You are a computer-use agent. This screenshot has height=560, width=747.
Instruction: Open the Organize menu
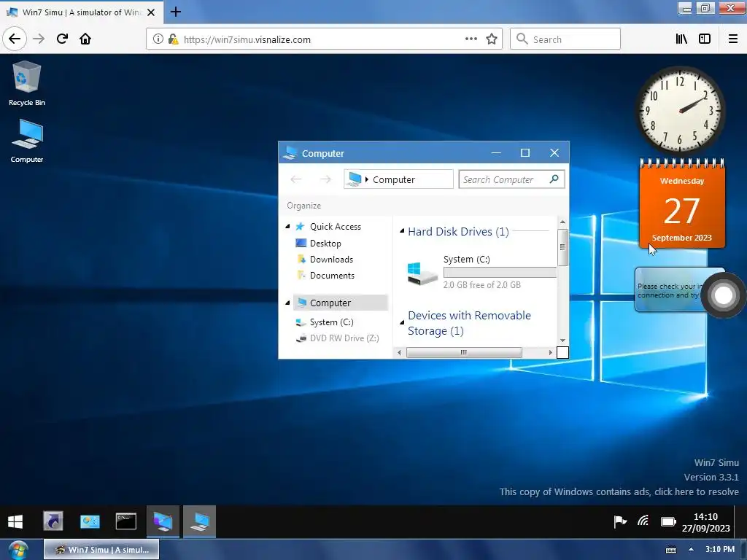pos(304,206)
